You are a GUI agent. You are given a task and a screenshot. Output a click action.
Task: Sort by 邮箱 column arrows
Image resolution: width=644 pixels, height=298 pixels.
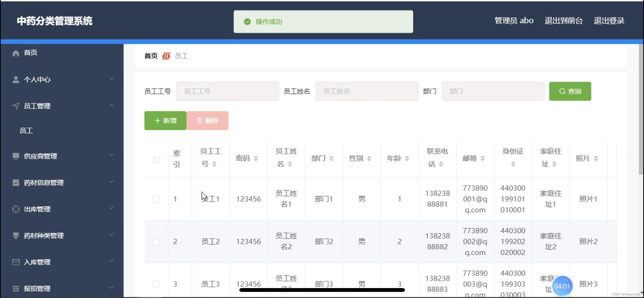click(x=482, y=158)
